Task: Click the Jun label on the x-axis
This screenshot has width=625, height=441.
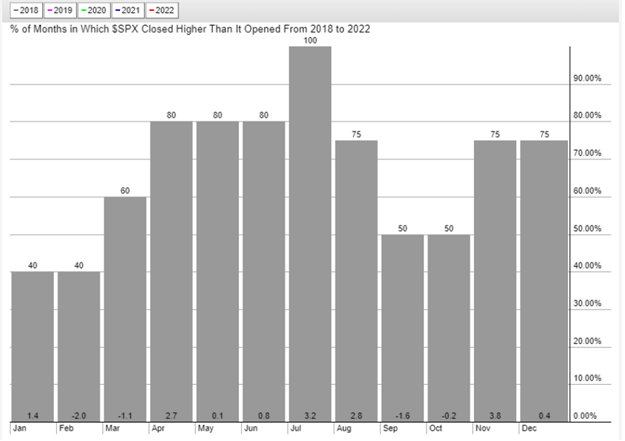Action: [x=249, y=428]
